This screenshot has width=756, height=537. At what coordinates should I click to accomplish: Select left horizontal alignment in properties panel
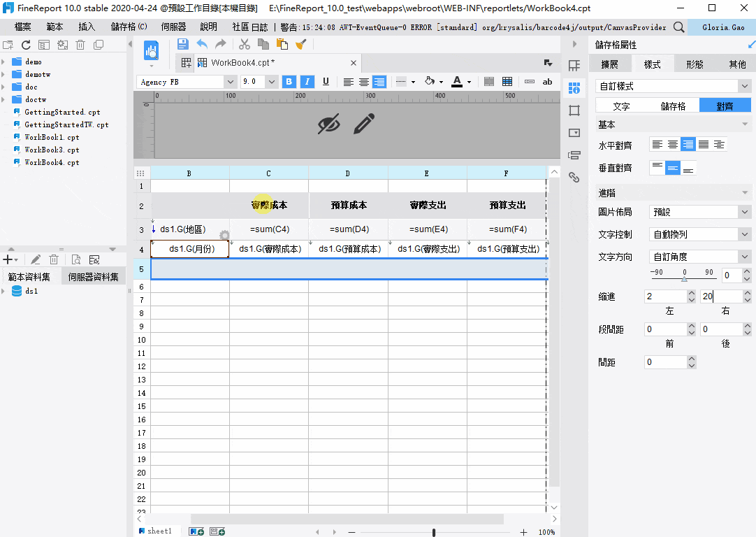(x=657, y=144)
